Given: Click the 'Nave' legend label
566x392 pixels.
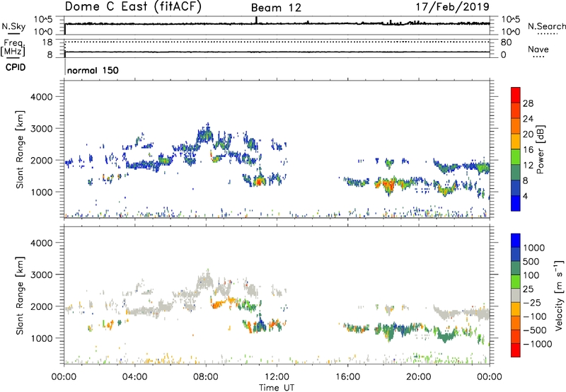Looking at the screenshot, I should tap(538, 50).
